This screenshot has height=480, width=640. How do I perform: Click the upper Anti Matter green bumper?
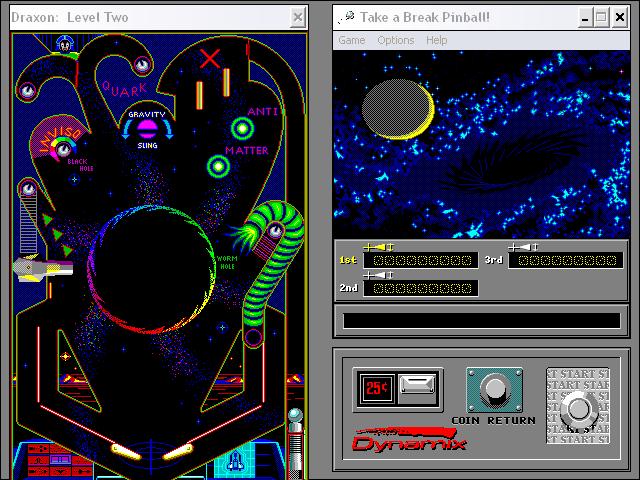click(242, 128)
